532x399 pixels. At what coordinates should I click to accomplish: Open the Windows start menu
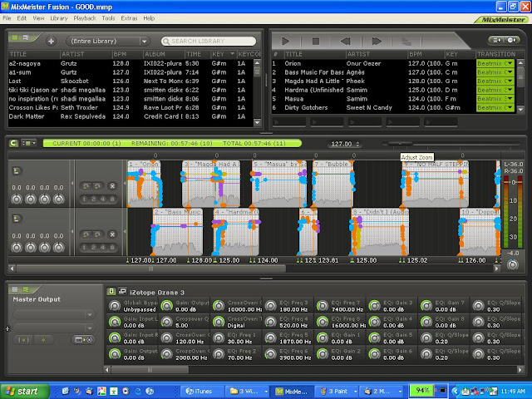(x=24, y=392)
